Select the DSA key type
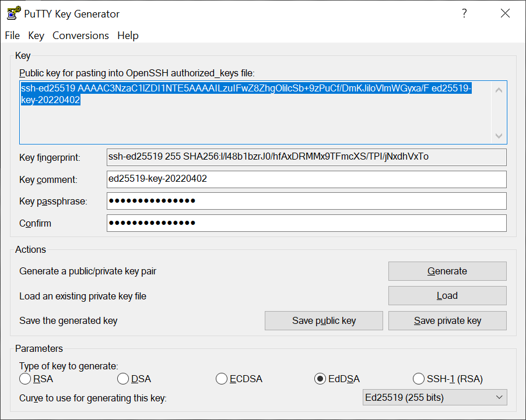Screen dimensions: 526x420 click(123, 379)
